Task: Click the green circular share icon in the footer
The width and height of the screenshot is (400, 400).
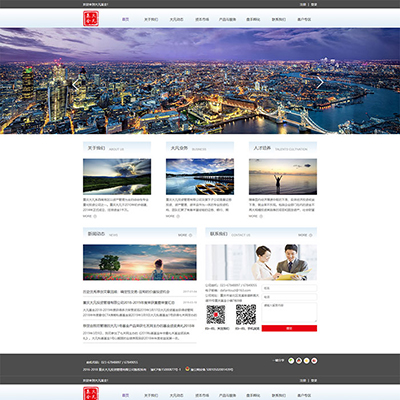Action: pyautogui.click(x=291, y=360)
